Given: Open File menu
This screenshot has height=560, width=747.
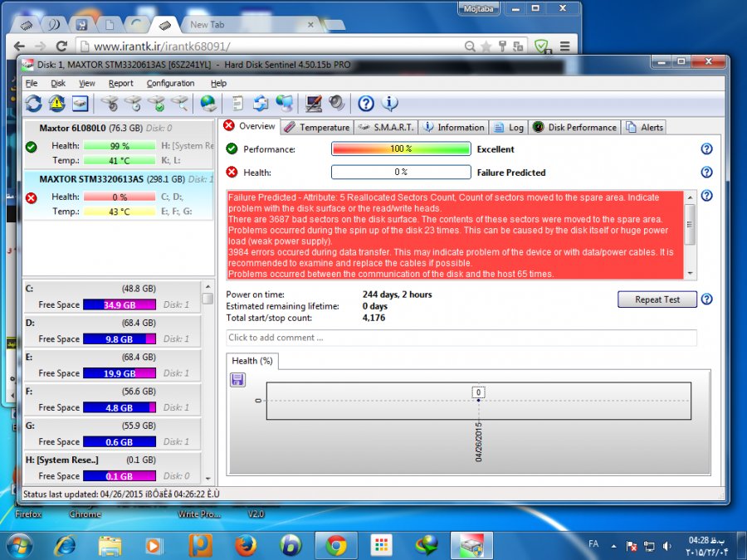Looking at the screenshot, I should 32,83.
